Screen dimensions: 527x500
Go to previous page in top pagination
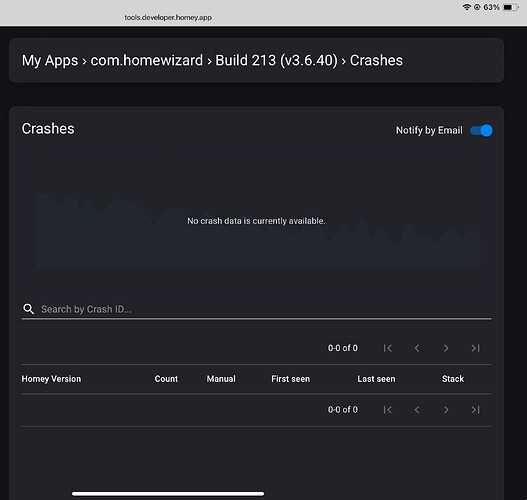click(417, 348)
